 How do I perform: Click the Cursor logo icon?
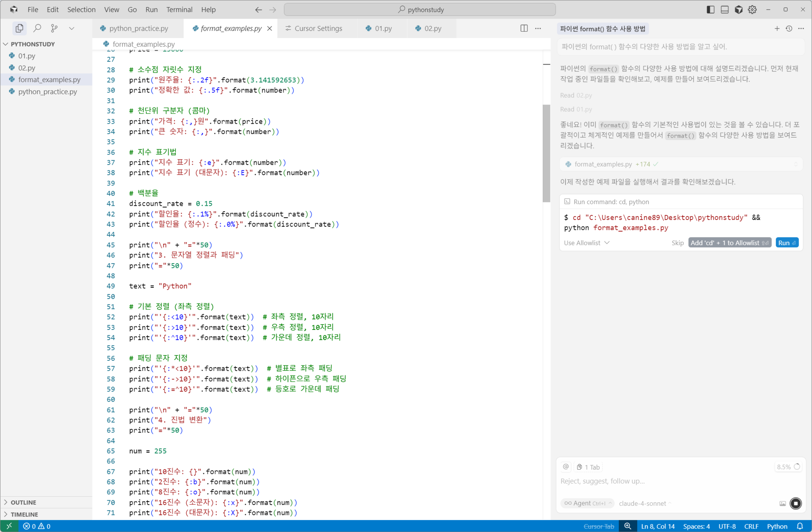click(x=13, y=10)
